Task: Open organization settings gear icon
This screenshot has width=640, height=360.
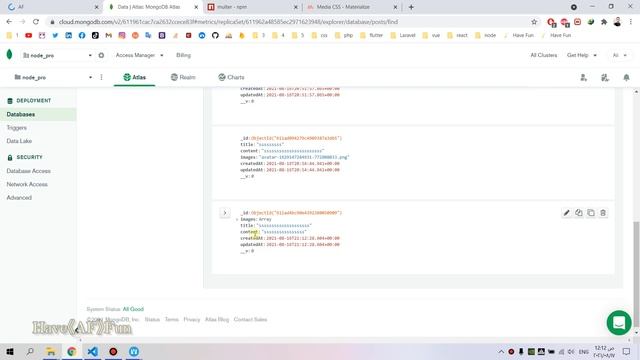Action: (x=101, y=55)
